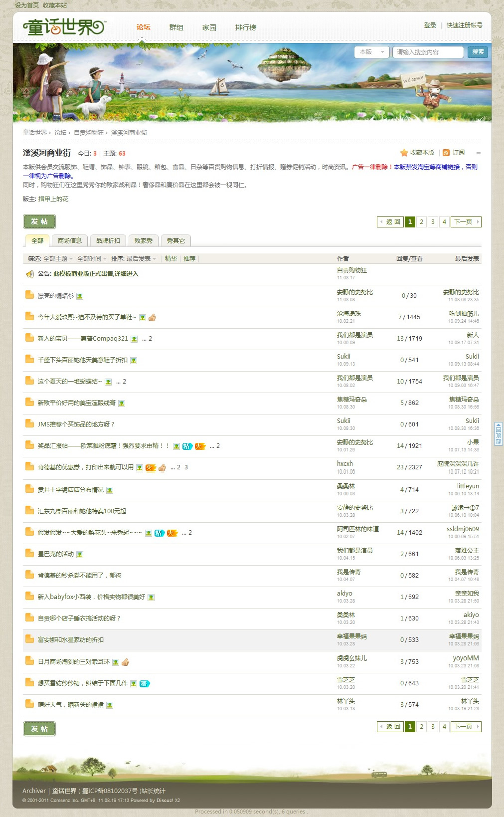Open moderator 指甲上的花 profile link
504x817 pixels.
coord(53,199)
